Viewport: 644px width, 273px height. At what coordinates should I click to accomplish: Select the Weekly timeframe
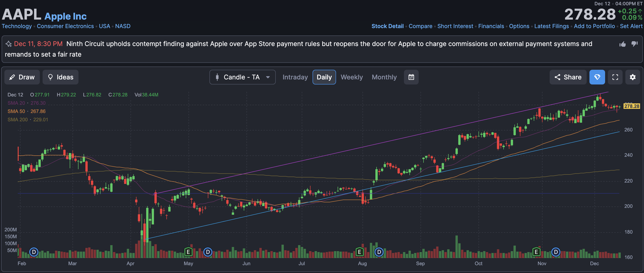pos(351,77)
